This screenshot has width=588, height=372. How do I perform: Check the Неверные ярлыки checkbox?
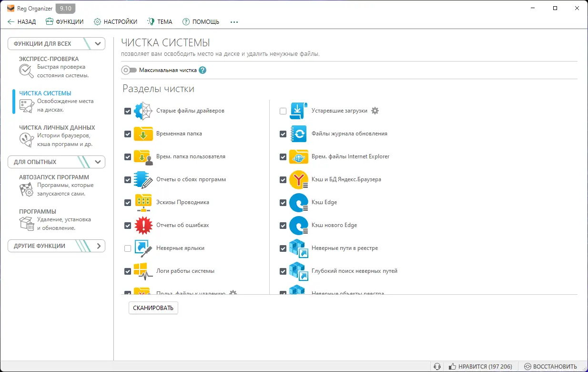click(128, 248)
